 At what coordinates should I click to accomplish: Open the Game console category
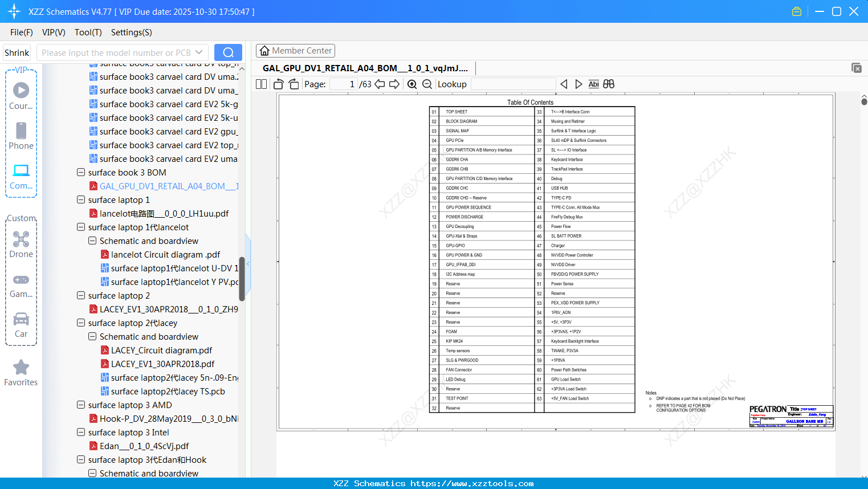pos(21,286)
